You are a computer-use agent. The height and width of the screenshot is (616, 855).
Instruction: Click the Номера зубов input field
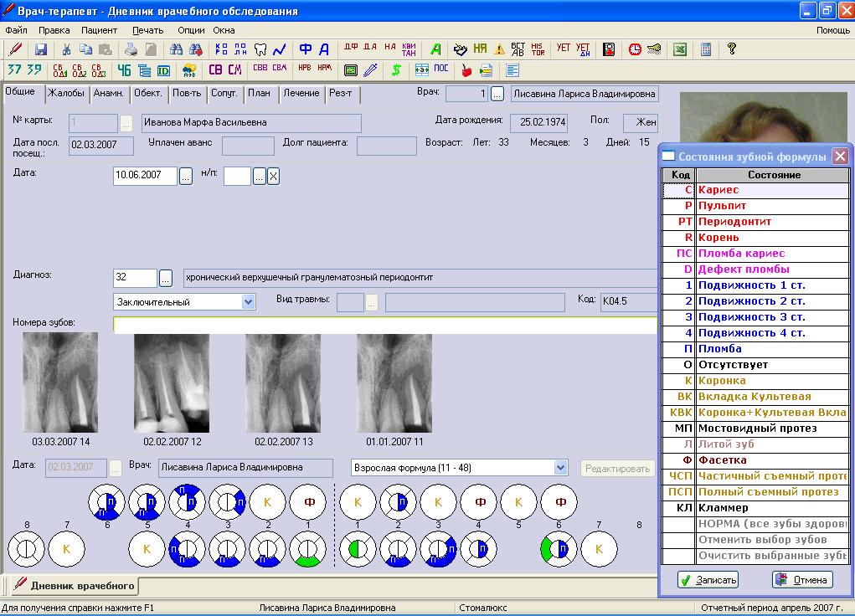pos(385,325)
